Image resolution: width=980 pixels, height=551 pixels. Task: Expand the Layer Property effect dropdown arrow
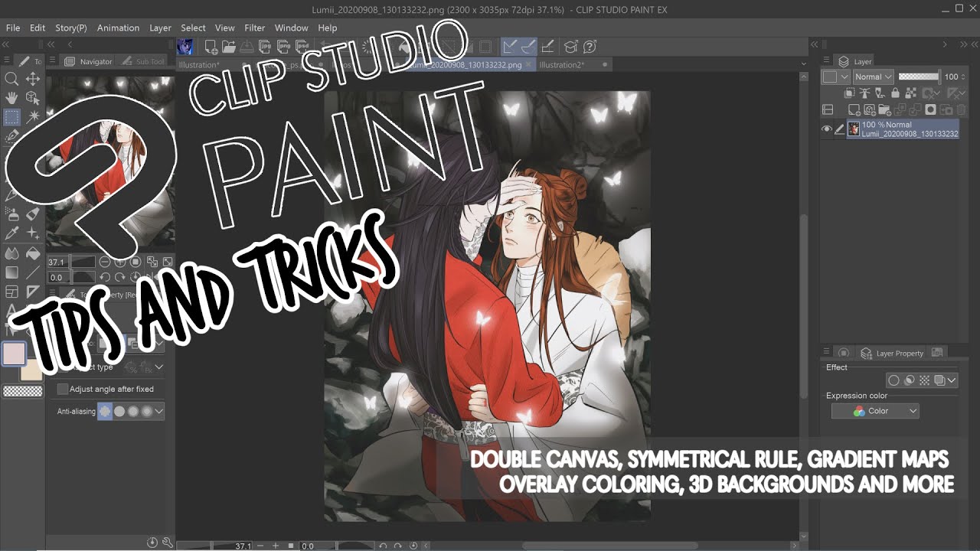952,380
